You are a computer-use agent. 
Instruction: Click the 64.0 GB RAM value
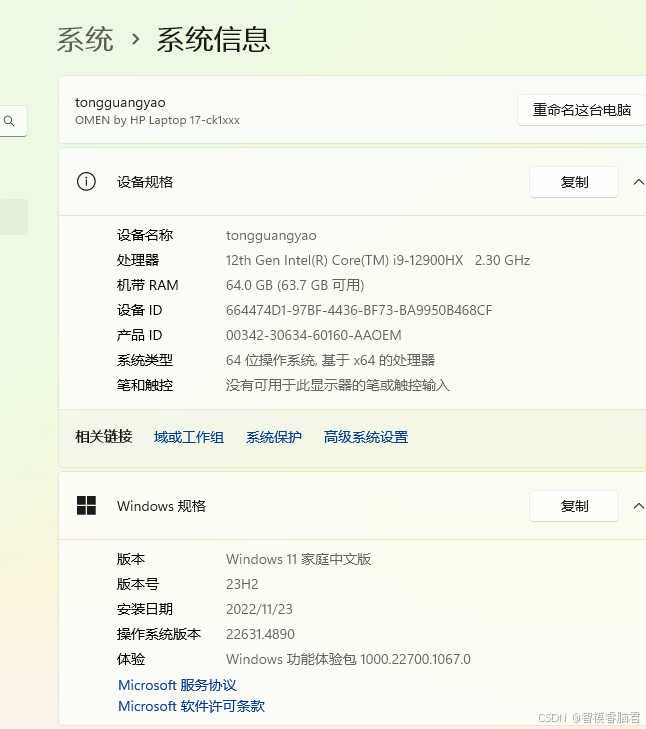tap(295, 285)
